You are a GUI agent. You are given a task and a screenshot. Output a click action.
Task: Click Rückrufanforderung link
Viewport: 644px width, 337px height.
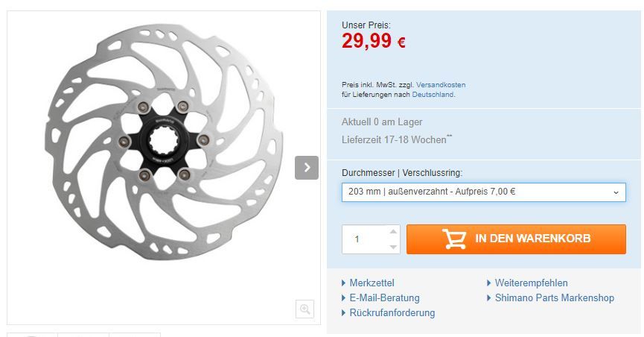(x=392, y=312)
